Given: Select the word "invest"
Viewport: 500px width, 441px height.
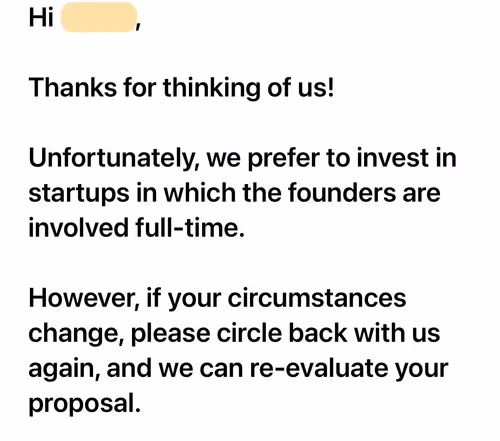Looking at the screenshot, I should click(392, 158).
